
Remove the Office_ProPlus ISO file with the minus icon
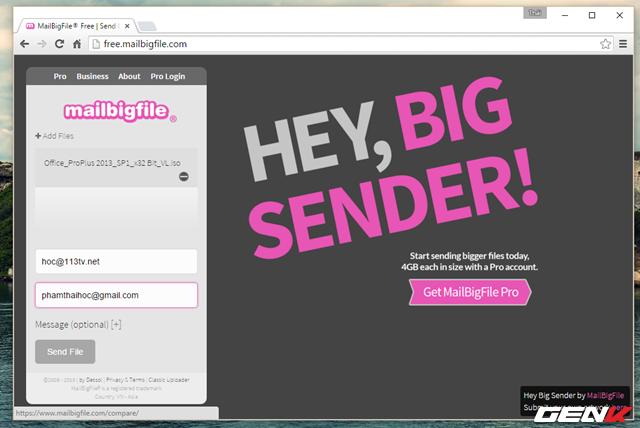[x=184, y=177]
